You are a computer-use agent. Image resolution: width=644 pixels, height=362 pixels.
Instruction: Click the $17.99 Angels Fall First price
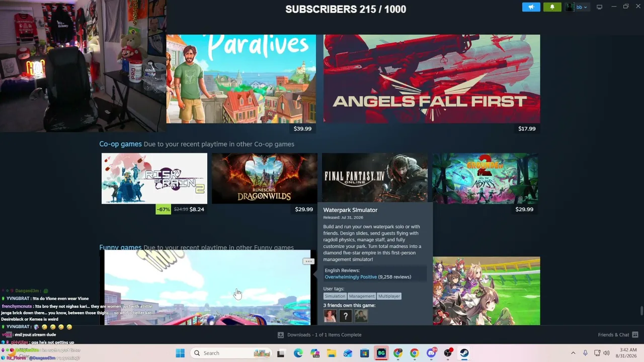click(527, 129)
